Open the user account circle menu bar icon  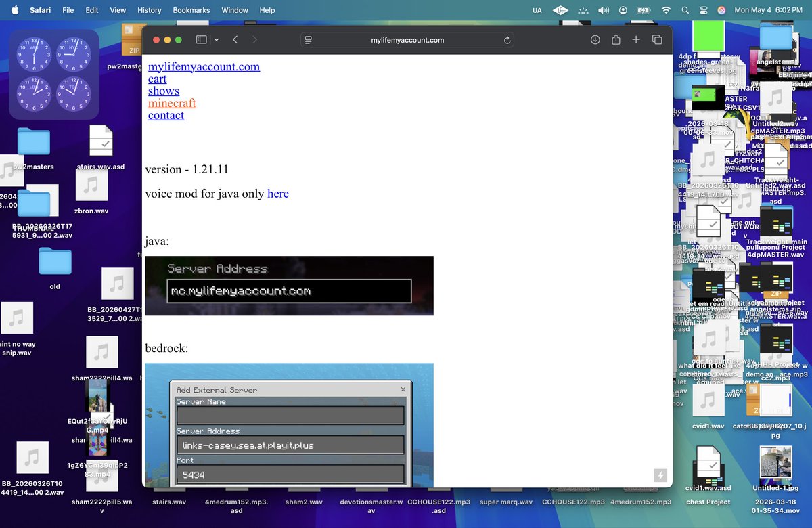tap(623, 10)
